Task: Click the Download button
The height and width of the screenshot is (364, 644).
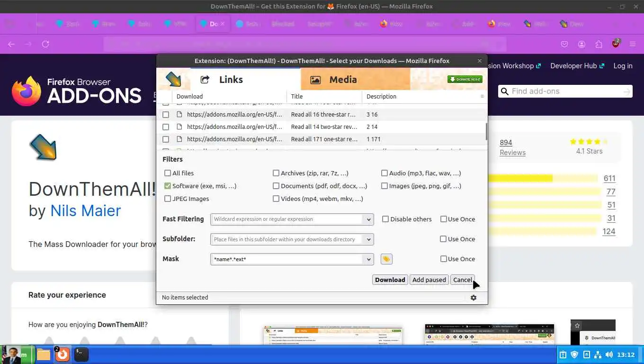Action: [390, 280]
